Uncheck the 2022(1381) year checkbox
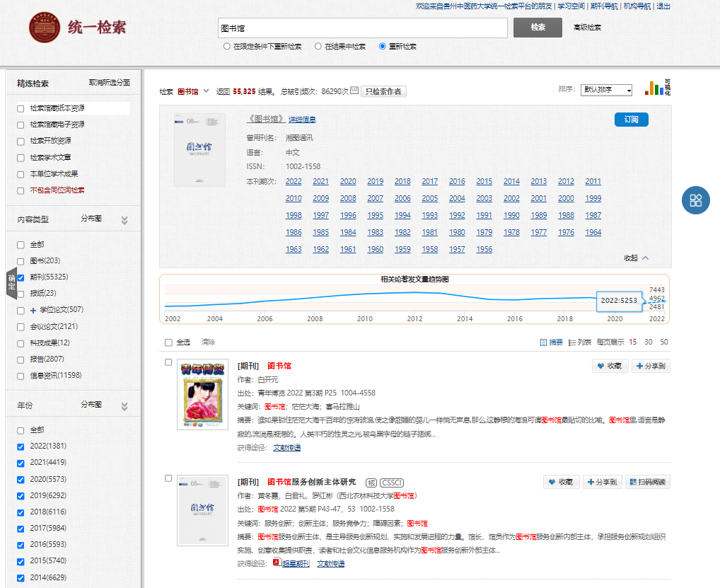 tap(21, 446)
